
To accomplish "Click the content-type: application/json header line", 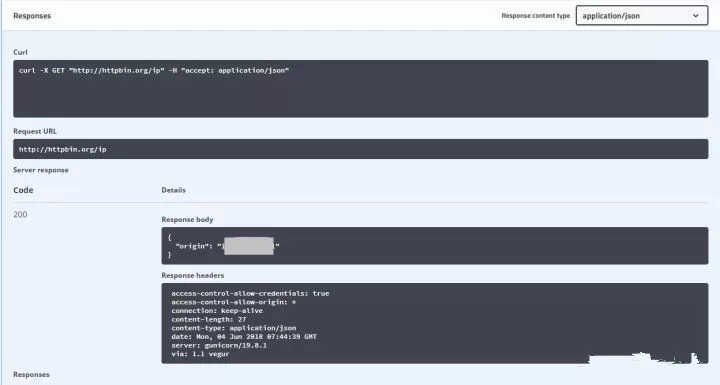I will 234,328.
